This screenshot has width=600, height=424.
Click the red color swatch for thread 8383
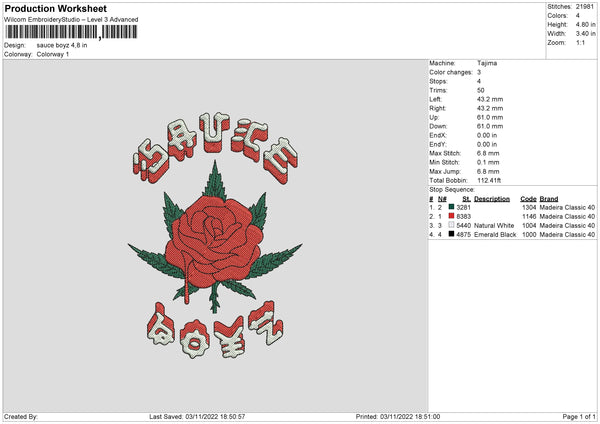pos(451,216)
